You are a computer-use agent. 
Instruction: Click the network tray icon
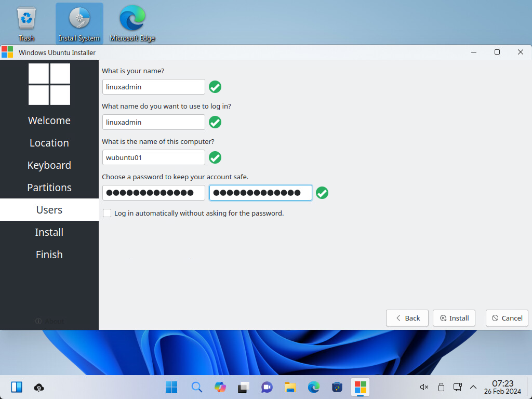457,387
